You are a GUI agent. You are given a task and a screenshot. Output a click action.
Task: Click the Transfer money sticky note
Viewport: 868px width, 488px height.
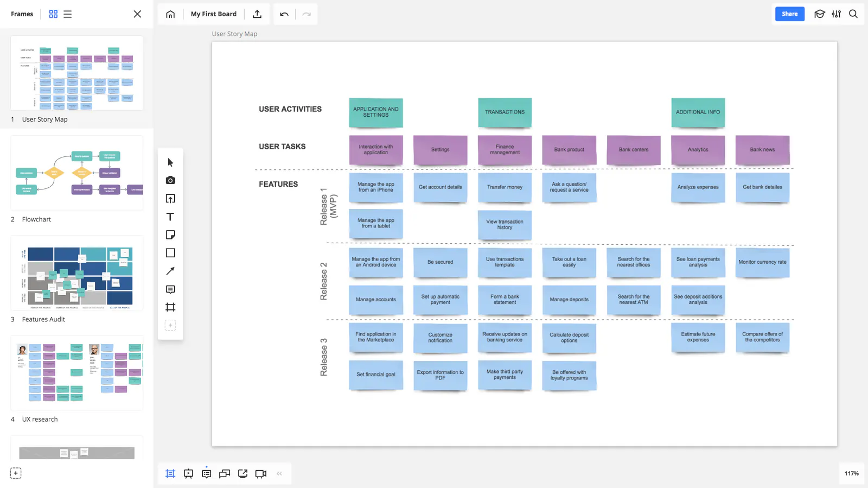point(505,187)
